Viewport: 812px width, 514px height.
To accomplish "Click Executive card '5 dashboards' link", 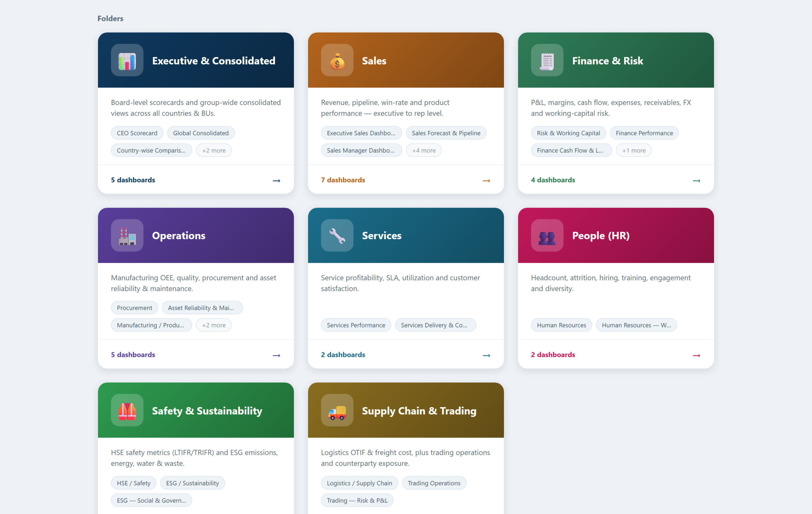I will tap(133, 180).
